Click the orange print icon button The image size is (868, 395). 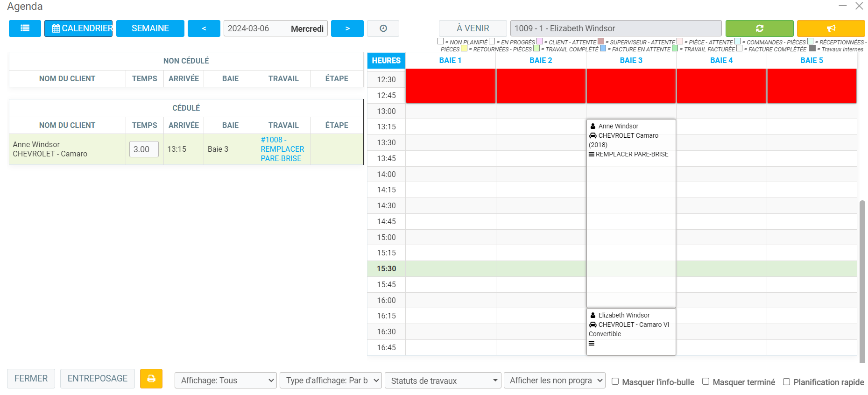click(x=151, y=379)
